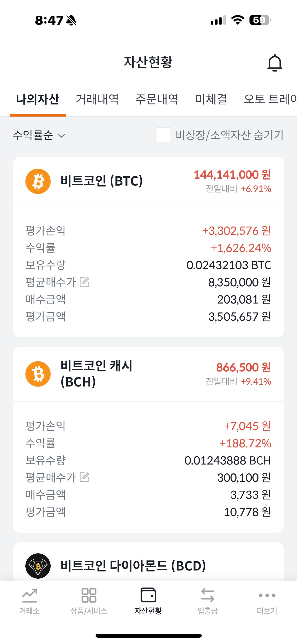Select the 오토 트레이딩 tab
297x644 pixels.
coord(270,99)
